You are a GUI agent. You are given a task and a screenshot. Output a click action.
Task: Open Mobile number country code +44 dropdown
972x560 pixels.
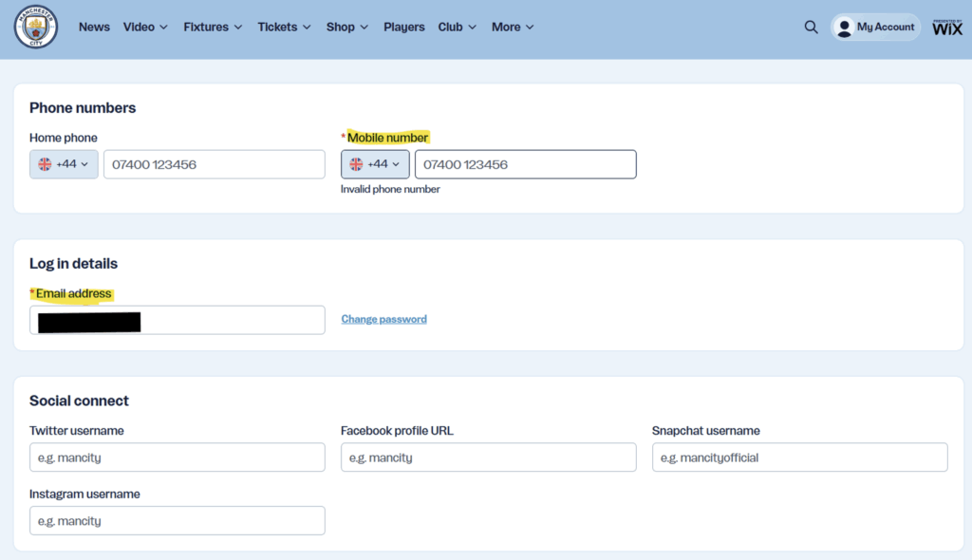pyautogui.click(x=375, y=164)
